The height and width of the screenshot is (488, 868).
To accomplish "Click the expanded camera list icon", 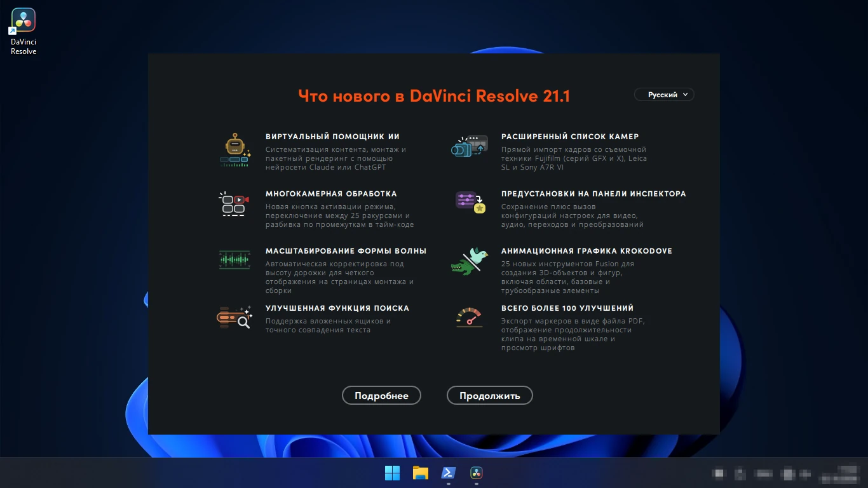I will pyautogui.click(x=470, y=146).
